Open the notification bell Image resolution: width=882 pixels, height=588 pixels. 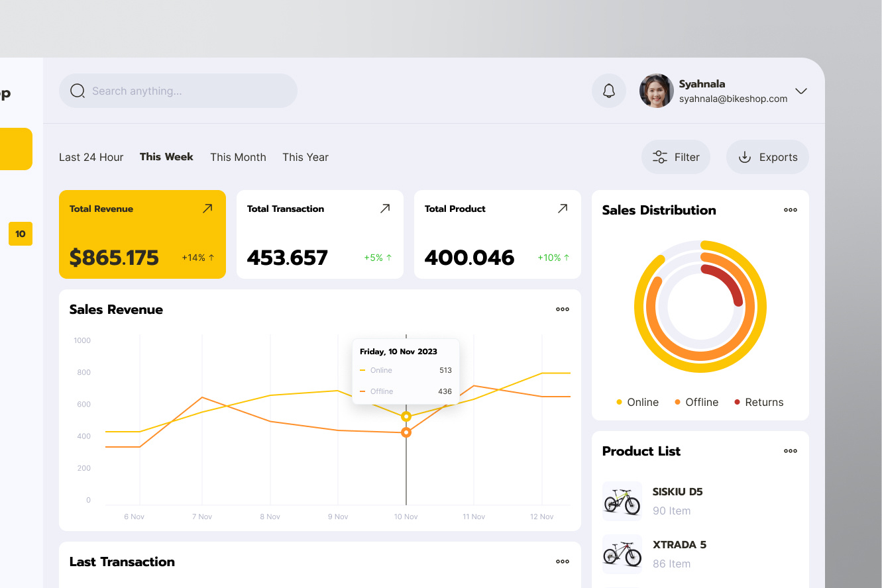(608, 91)
